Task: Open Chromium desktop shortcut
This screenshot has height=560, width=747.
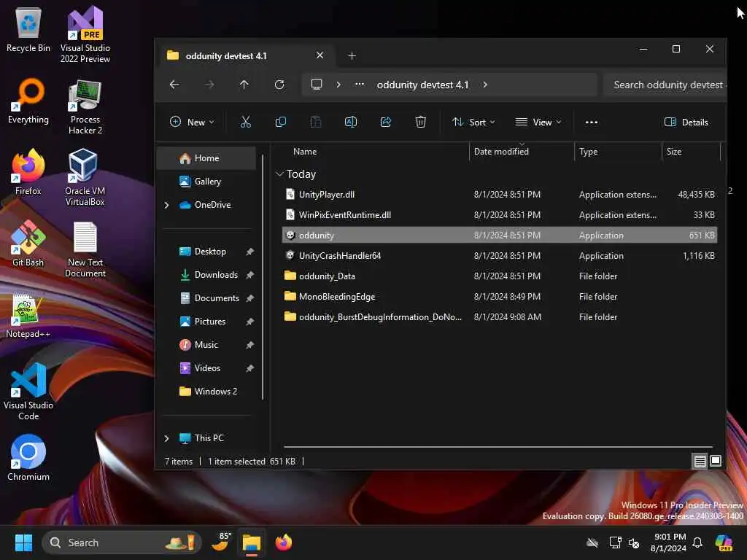Action: pos(28,458)
